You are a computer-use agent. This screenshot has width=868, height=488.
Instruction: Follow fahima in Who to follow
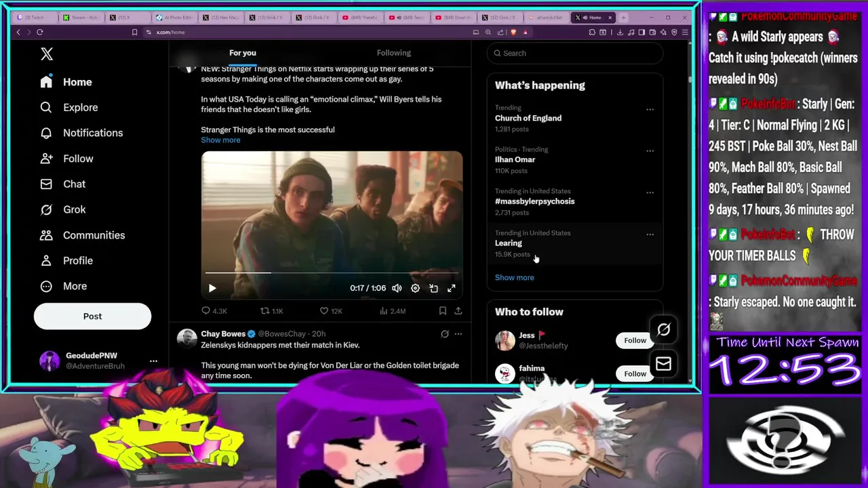pos(635,373)
